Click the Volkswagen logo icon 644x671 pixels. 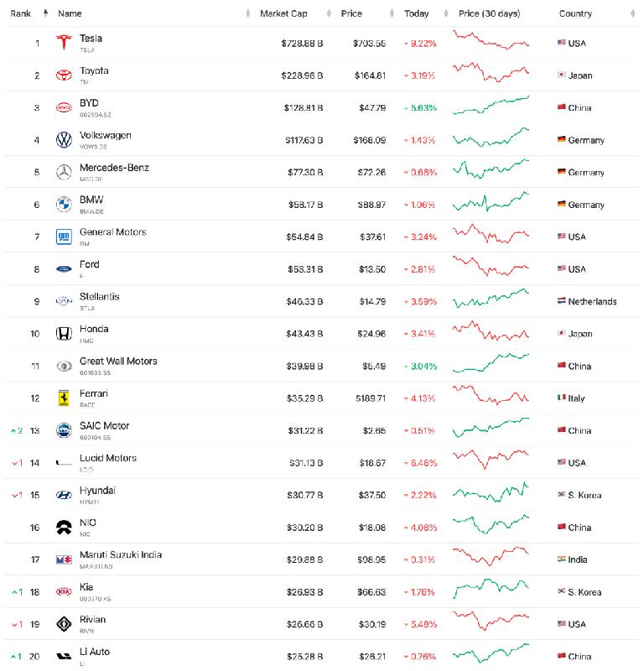(64, 139)
